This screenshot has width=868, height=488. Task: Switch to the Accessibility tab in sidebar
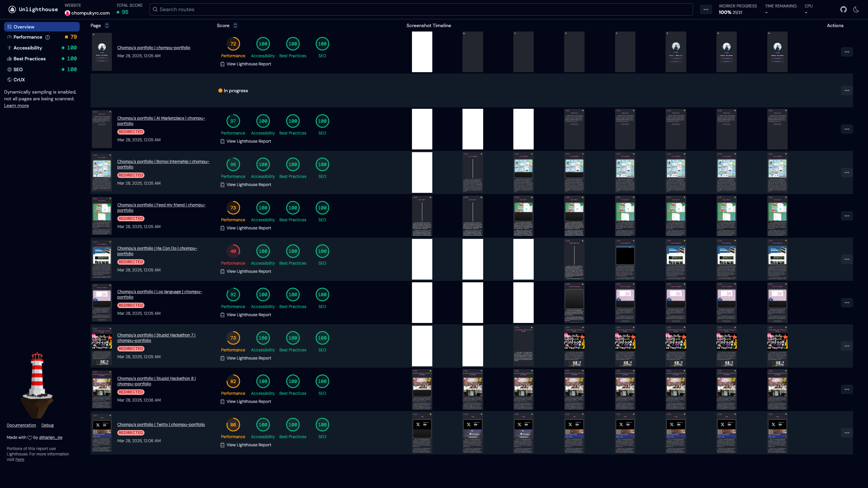click(28, 48)
